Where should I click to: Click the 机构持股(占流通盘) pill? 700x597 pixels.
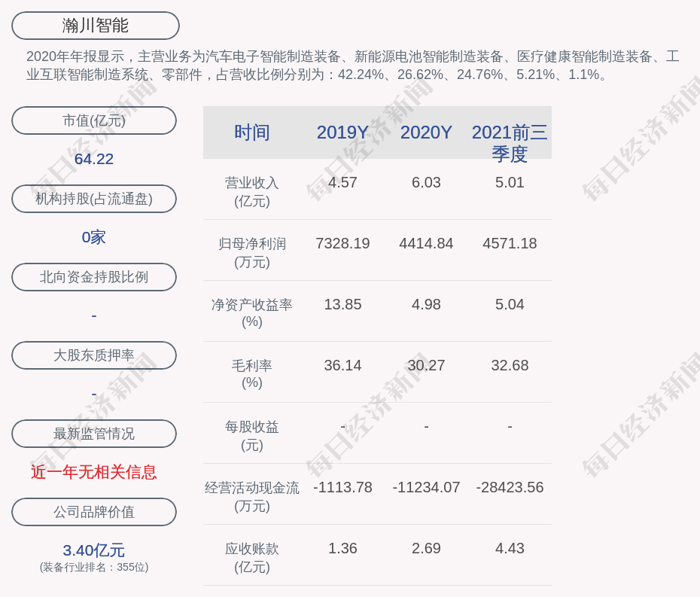(x=94, y=199)
